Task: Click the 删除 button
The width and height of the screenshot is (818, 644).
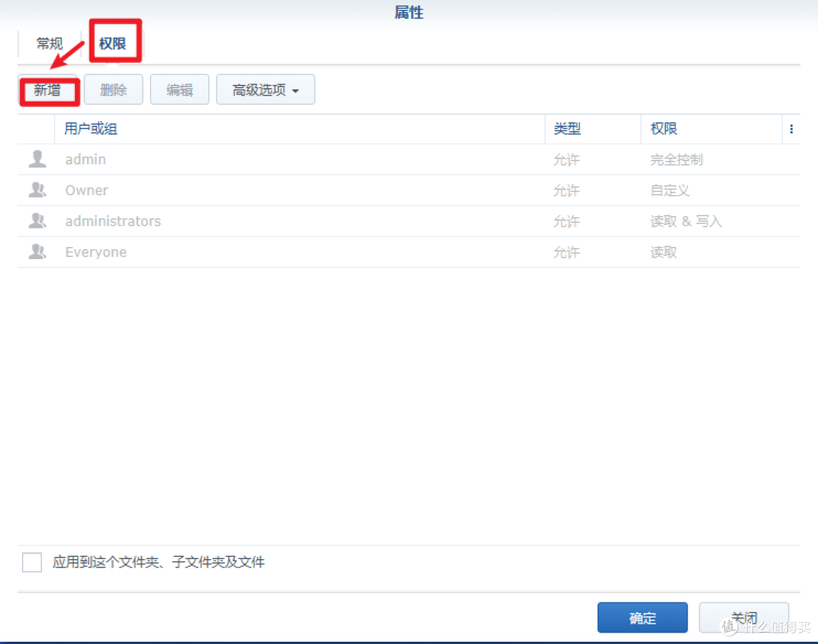Action: pos(114,89)
